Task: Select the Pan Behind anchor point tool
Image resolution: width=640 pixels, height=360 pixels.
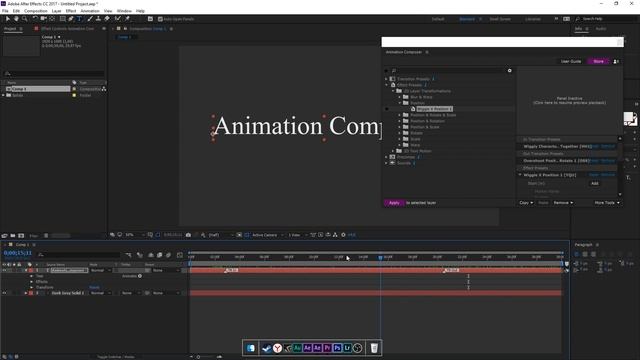Action: [52, 19]
